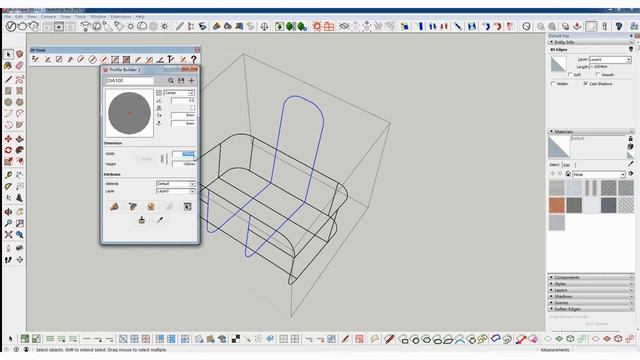The height and width of the screenshot is (360, 640).
Task: Click the Height input field in Profile Builder
Action: point(184,164)
